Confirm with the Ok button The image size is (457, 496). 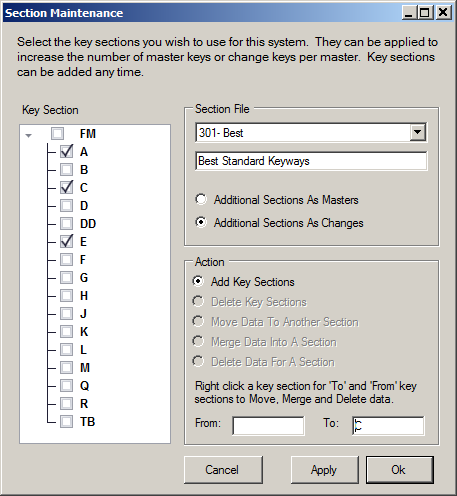click(400, 470)
